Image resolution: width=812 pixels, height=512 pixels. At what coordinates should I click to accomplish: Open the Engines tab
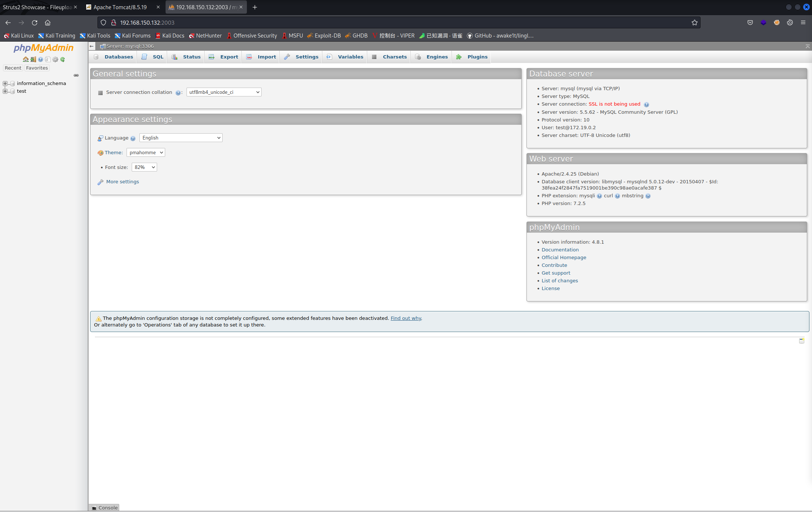(432, 57)
